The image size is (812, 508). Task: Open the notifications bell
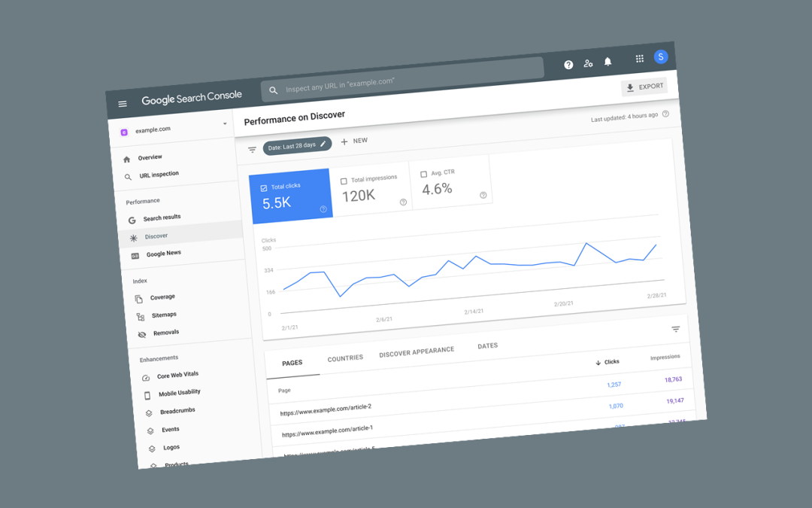pos(608,62)
